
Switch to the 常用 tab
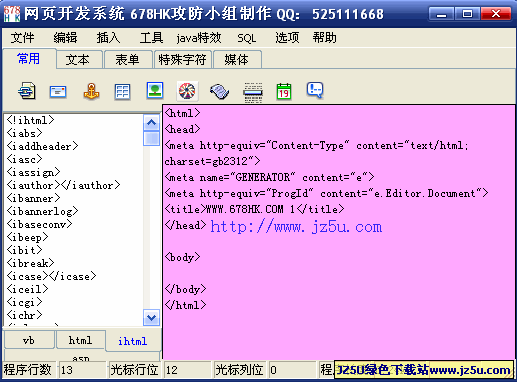29,59
